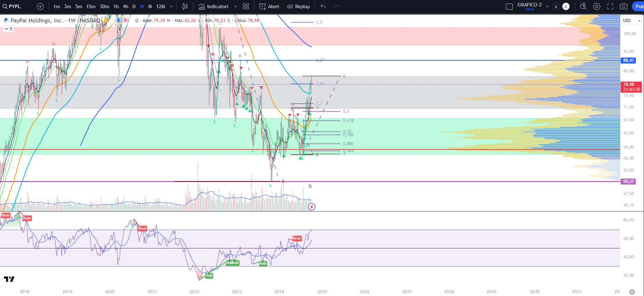The width and height of the screenshot is (644, 296).
Task: Select the 4h timeframe
Action: 126,6
